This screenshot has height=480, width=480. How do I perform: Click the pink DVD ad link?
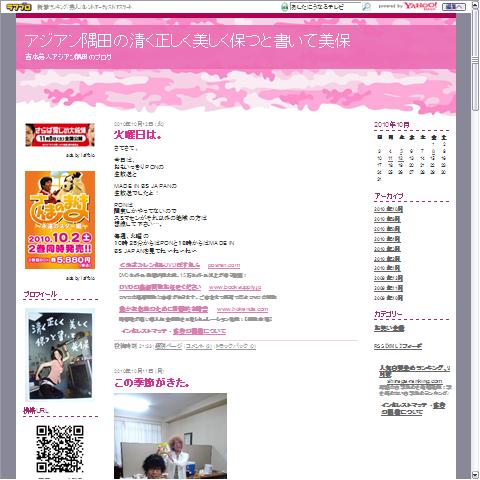click(x=160, y=287)
